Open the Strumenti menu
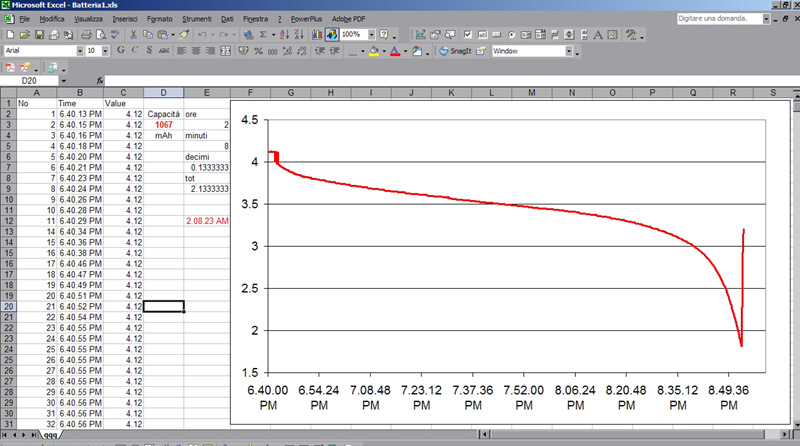 [x=197, y=19]
